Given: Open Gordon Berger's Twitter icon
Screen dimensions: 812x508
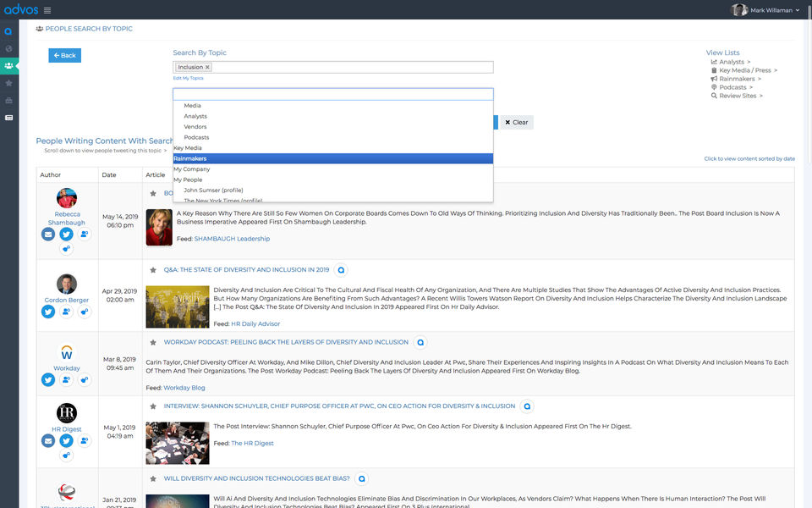Looking at the screenshot, I should click(x=48, y=312).
